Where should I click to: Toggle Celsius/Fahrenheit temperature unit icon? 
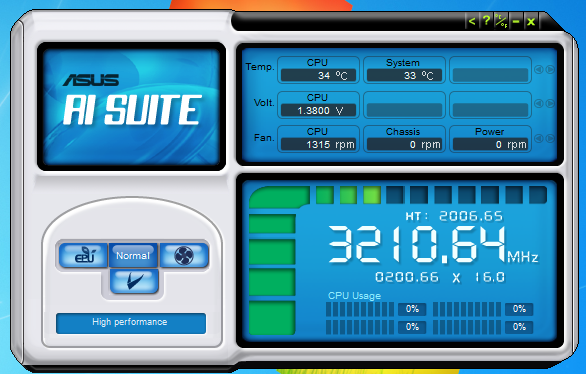pos(501,21)
